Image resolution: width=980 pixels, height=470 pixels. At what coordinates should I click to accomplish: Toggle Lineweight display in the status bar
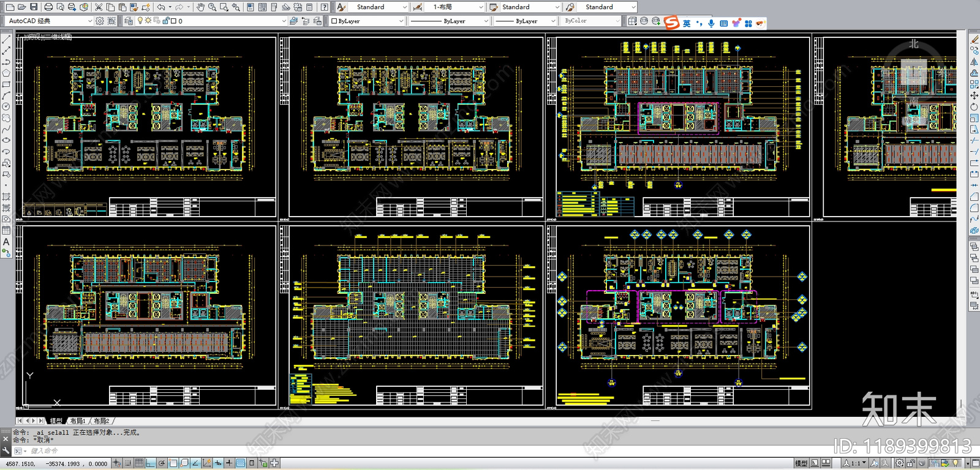tap(229, 463)
